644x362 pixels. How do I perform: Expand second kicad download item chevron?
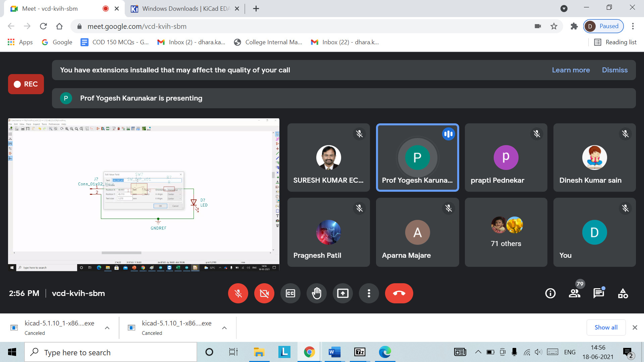[x=224, y=328]
